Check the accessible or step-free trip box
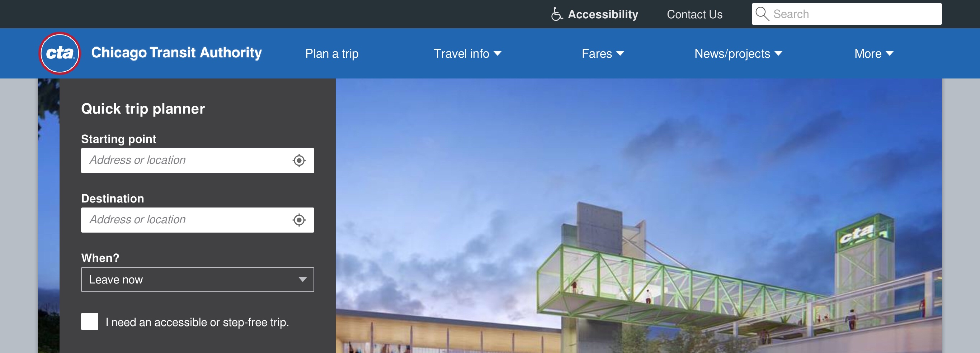The width and height of the screenshot is (980, 353). tap(89, 321)
